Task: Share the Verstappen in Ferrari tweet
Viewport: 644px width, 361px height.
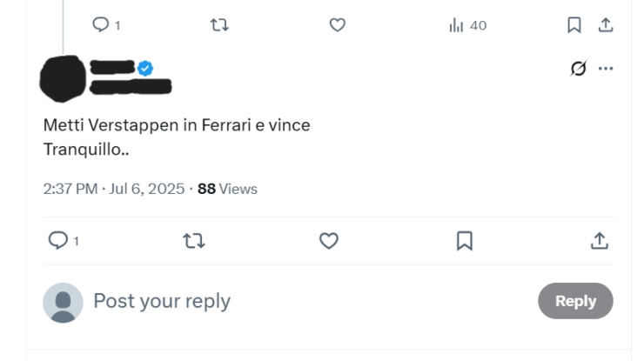Action: pos(600,241)
